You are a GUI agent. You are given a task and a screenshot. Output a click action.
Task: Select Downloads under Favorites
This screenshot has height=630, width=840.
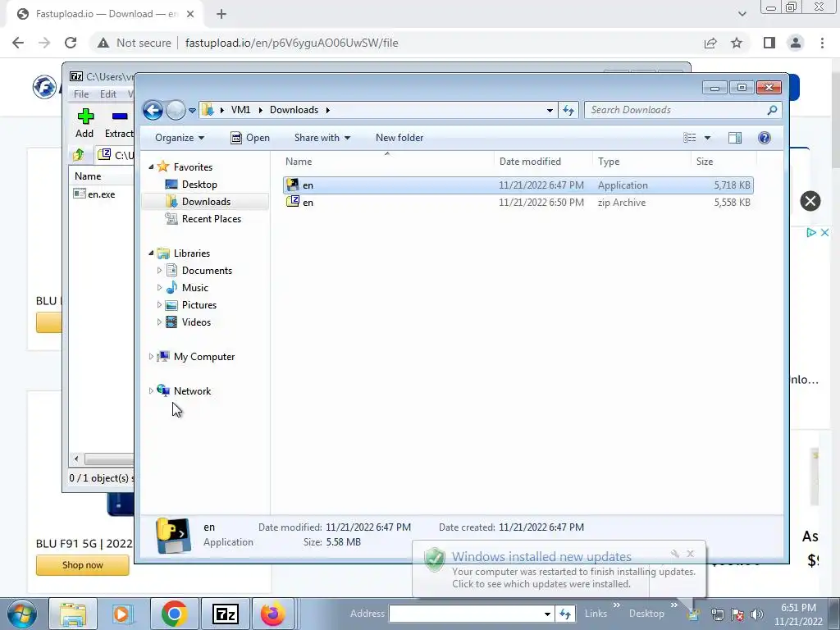206,202
